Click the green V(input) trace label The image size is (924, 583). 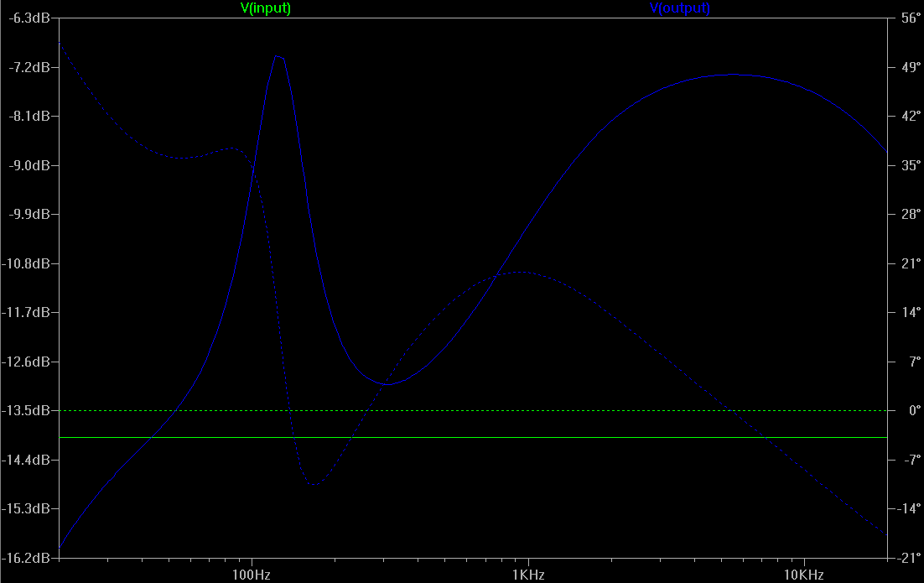(266, 8)
